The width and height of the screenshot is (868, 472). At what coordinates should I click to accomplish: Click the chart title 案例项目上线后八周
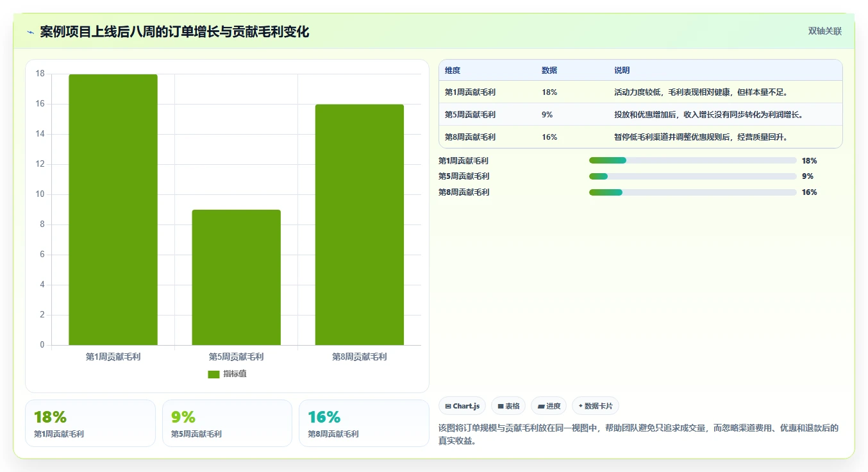[174, 31]
